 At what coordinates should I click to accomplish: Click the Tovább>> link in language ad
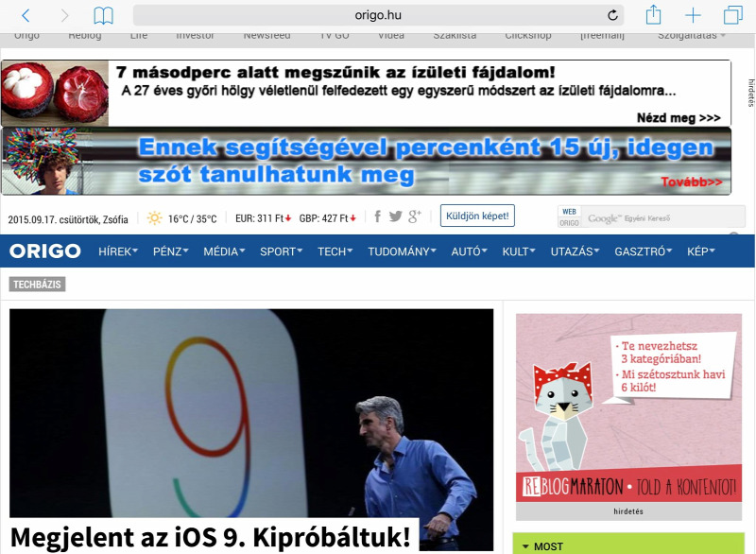692,182
